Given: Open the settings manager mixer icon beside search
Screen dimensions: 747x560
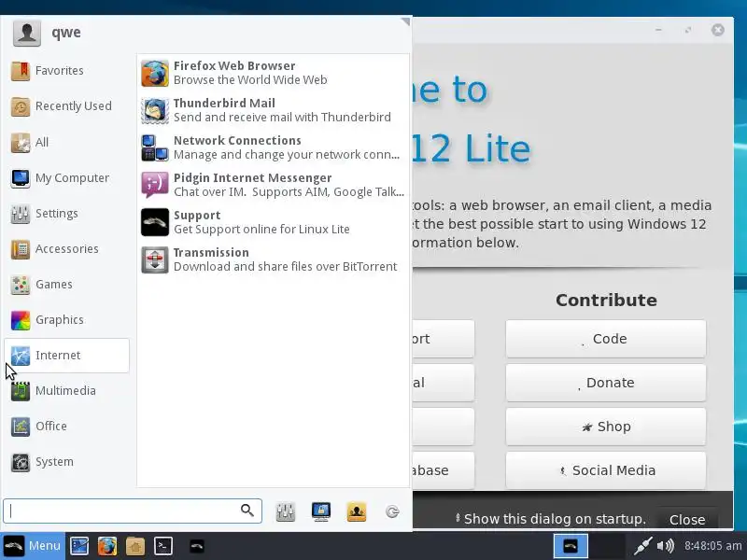Looking at the screenshot, I should coord(286,511).
